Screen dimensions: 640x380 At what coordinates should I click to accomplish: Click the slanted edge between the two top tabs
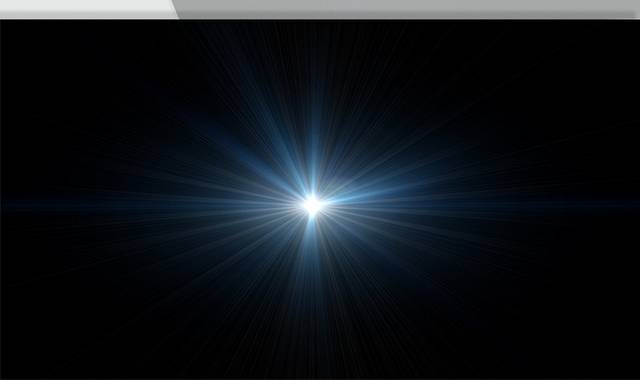coord(176,8)
